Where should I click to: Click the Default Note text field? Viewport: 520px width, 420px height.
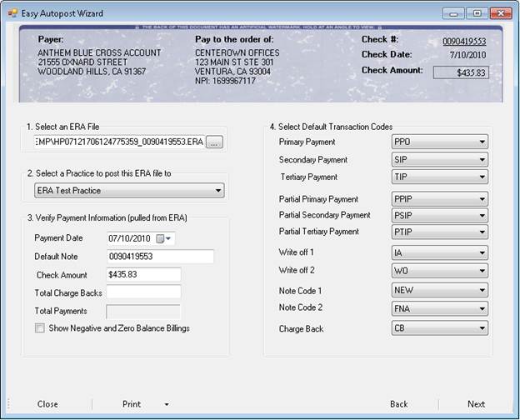pos(160,257)
